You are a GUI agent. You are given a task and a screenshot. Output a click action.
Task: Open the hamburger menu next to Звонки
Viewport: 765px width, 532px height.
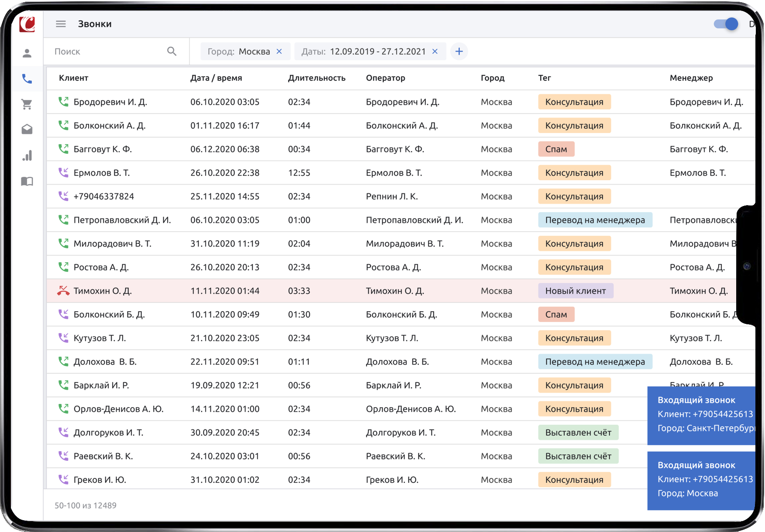pyautogui.click(x=61, y=24)
